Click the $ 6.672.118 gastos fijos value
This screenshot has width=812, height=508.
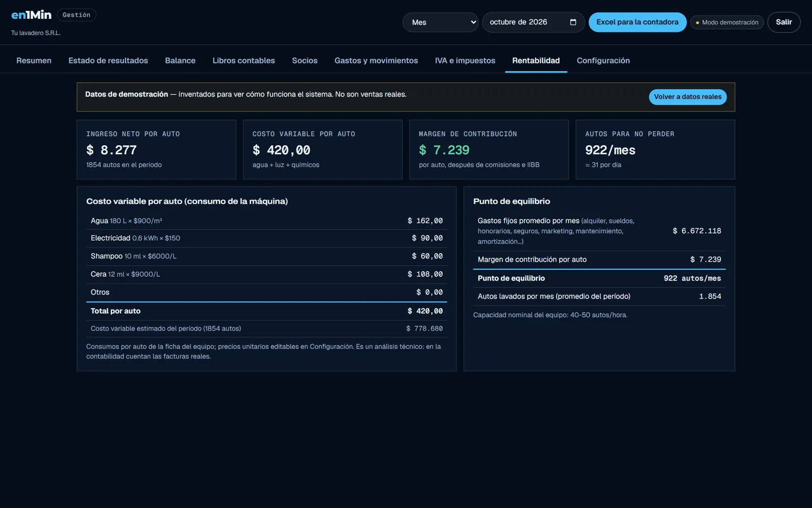[x=697, y=231]
